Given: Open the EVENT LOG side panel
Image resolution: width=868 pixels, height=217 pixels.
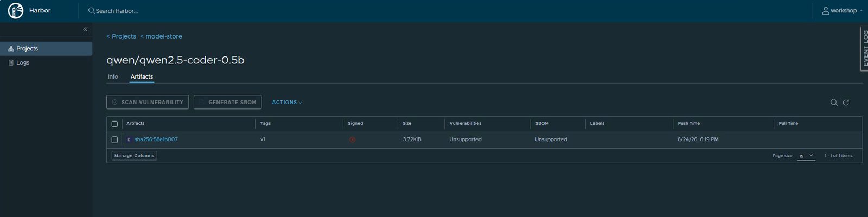Looking at the screenshot, I should pos(865,49).
